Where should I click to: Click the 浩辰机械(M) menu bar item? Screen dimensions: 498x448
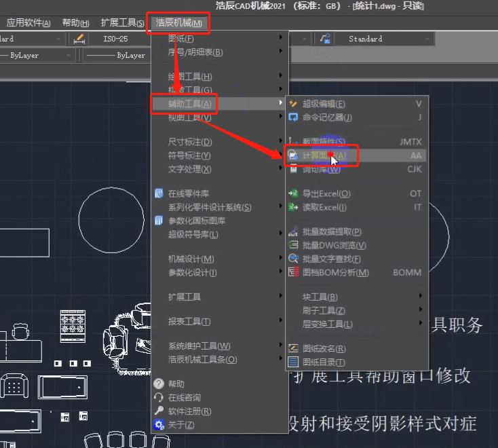pyautogui.click(x=178, y=22)
